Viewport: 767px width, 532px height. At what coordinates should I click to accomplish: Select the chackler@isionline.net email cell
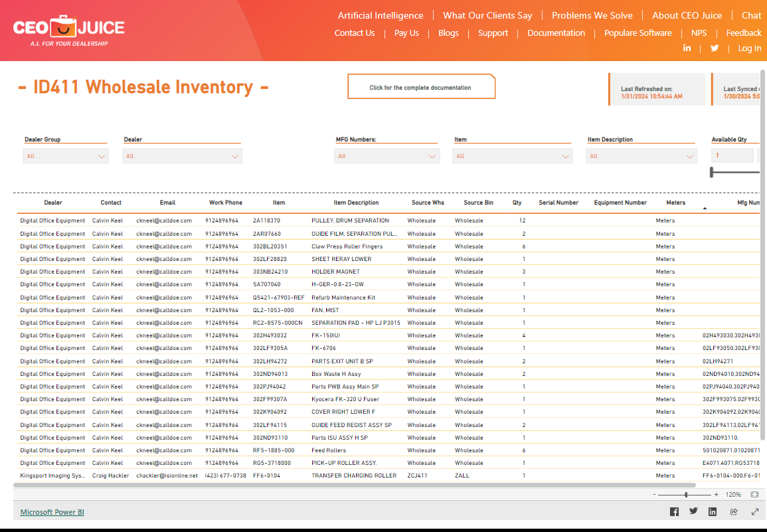(167, 476)
